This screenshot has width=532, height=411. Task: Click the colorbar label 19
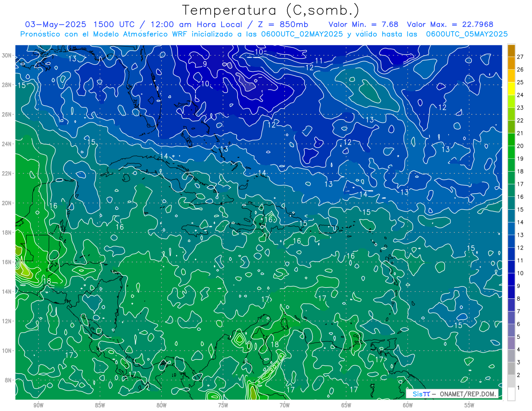pyautogui.click(x=520, y=158)
